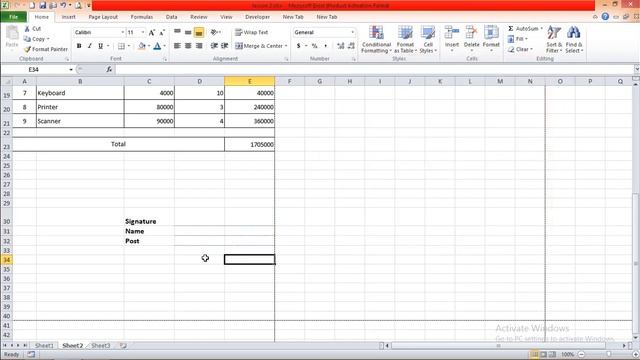Align text right icon
Viewport: 640px width, 360px height.
pos(199,46)
